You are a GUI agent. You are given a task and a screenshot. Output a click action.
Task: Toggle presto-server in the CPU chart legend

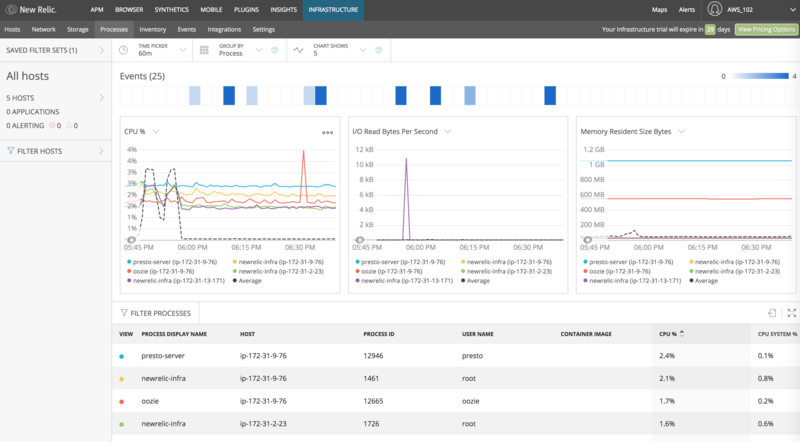(172, 262)
